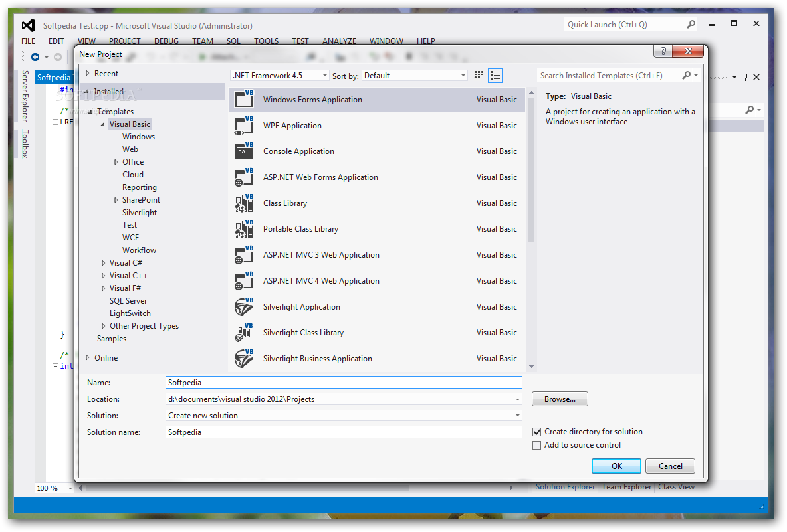Open the ANALYZE menu
The image size is (787, 532).
339,41
